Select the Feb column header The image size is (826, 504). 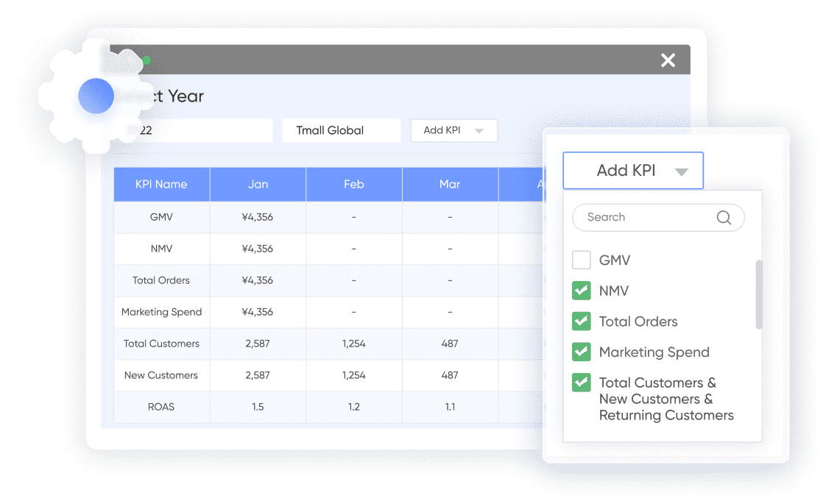353,184
